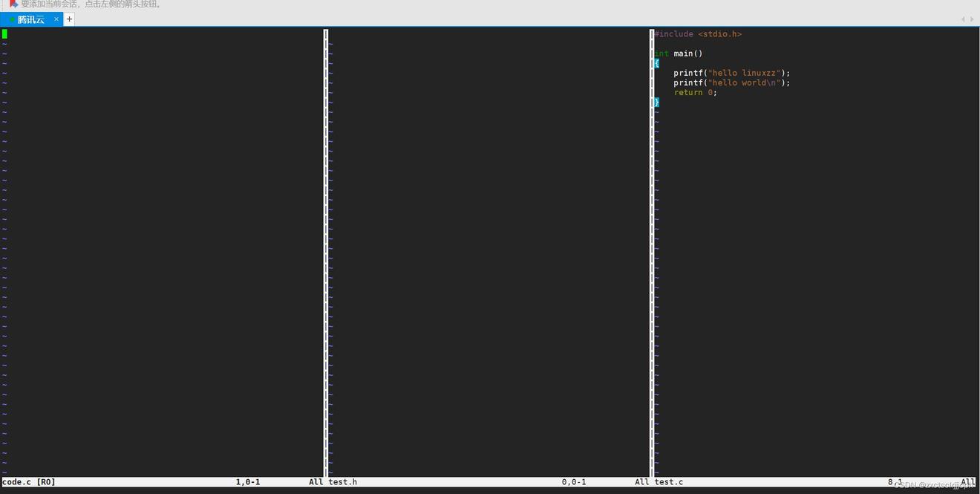Viewport: 980px width, 494px height.
Task: Click the red bookmark arrow icon
Action: click(x=13, y=4)
